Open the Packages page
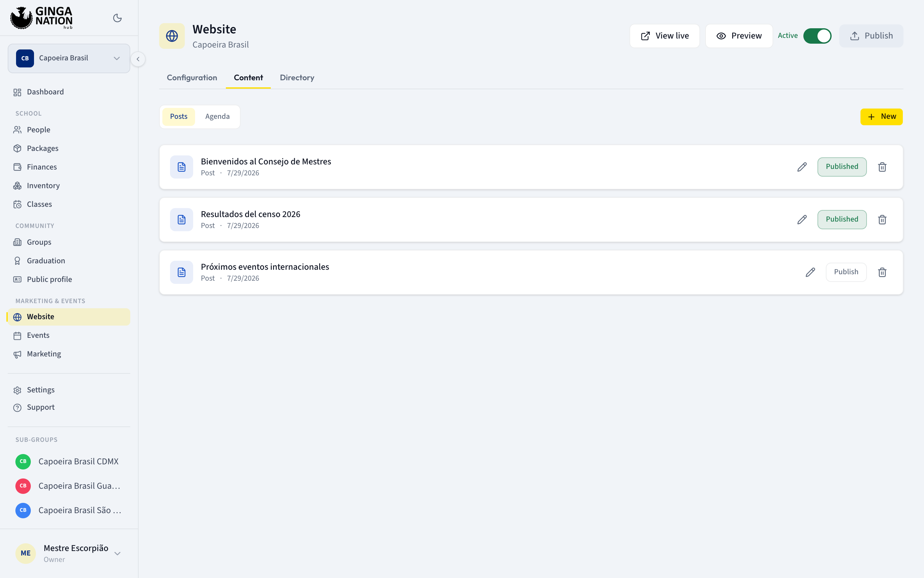This screenshot has width=924, height=578. (69, 148)
